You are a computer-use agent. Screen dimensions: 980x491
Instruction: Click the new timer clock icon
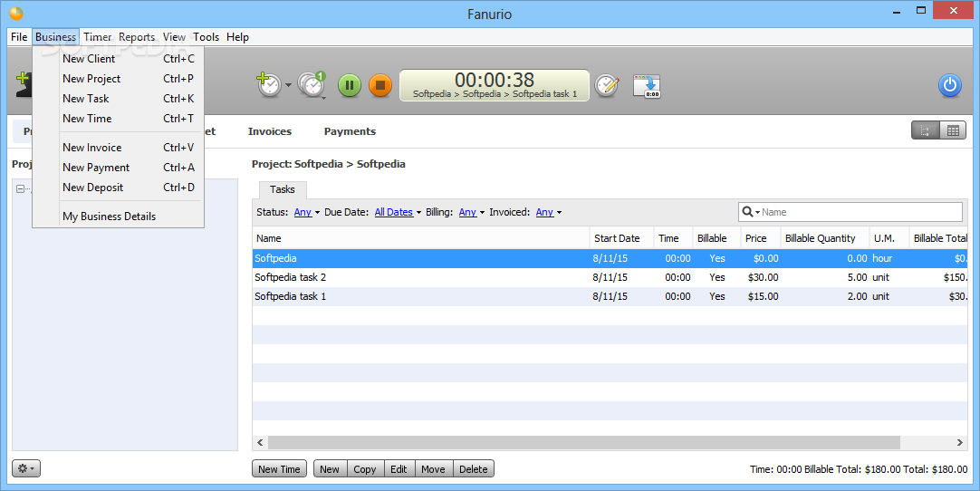pos(268,84)
